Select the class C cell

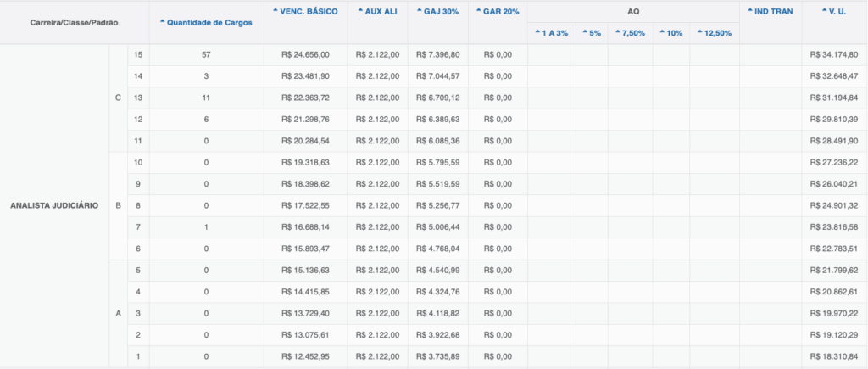click(x=118, y=97)
